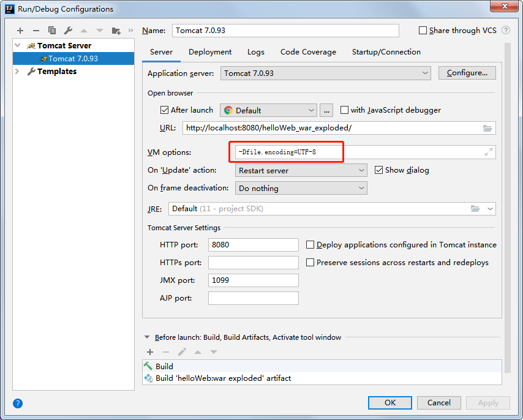Image resolution: width=523 pixels, height=420 pixels.
Task: Open dialog help question mark button
Action: click(18, 403)
